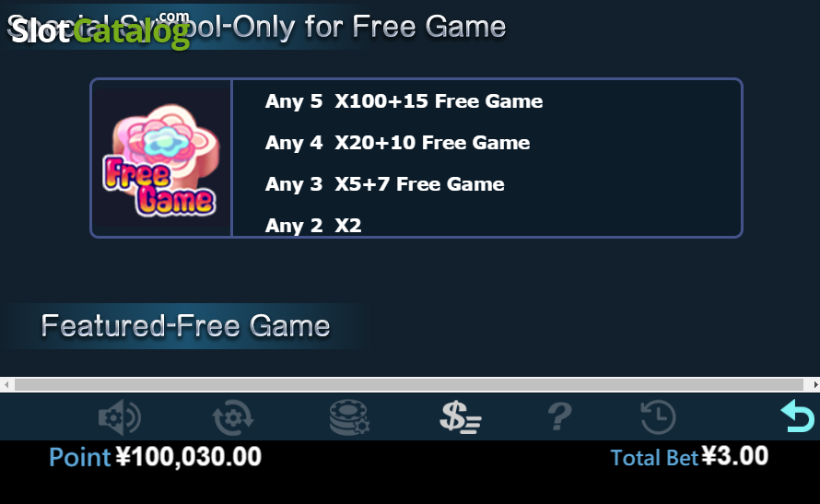Image resolution: width=820 pixels, height=504 pixels.
Task: Open the paytable dollar icon
Action: click(460, 417)
